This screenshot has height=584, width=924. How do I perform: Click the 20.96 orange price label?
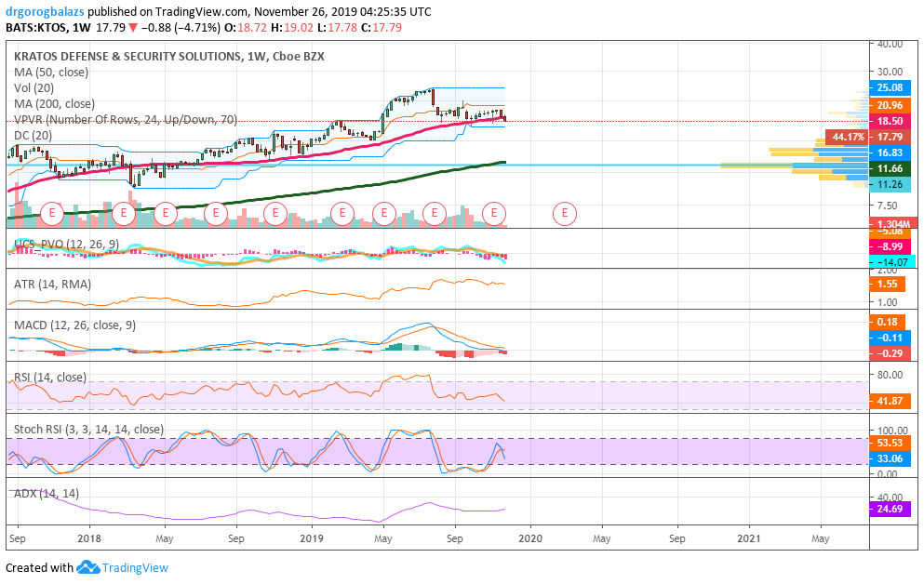(x=890, y=105)
